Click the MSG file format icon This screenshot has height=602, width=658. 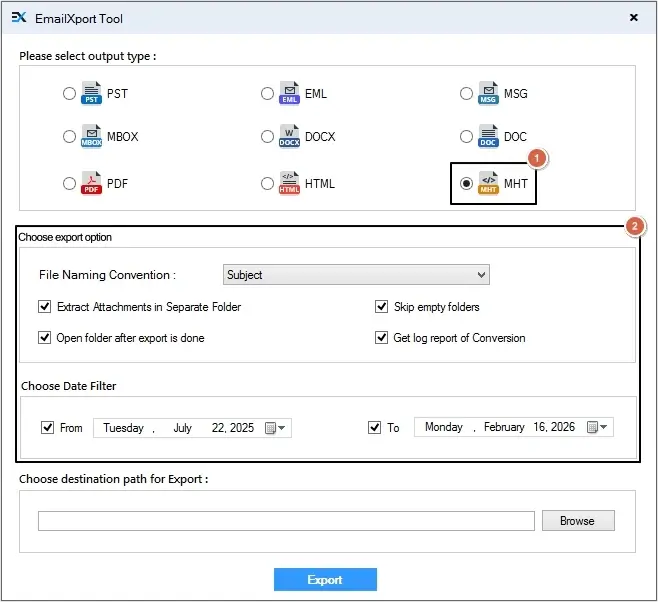(488, 93)
